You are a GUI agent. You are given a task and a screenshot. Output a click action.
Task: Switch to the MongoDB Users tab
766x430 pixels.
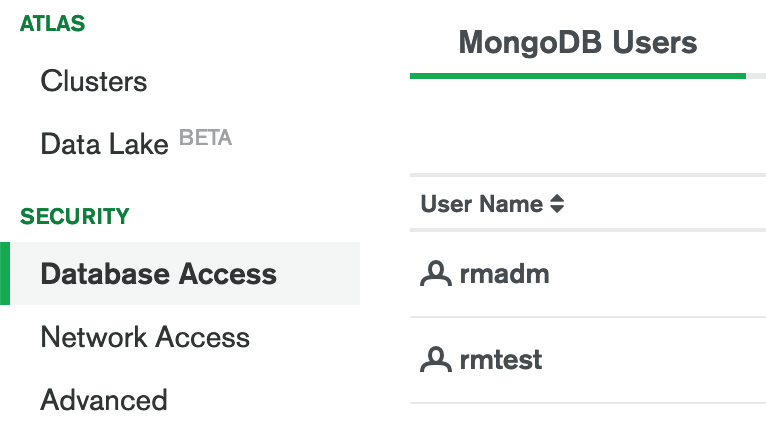click(x=578, y=42)
